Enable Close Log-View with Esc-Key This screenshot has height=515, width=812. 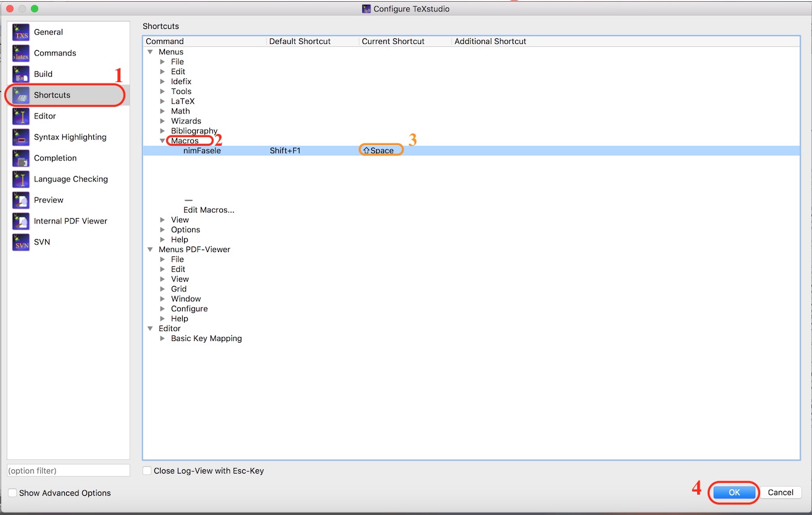click(147, 471)
